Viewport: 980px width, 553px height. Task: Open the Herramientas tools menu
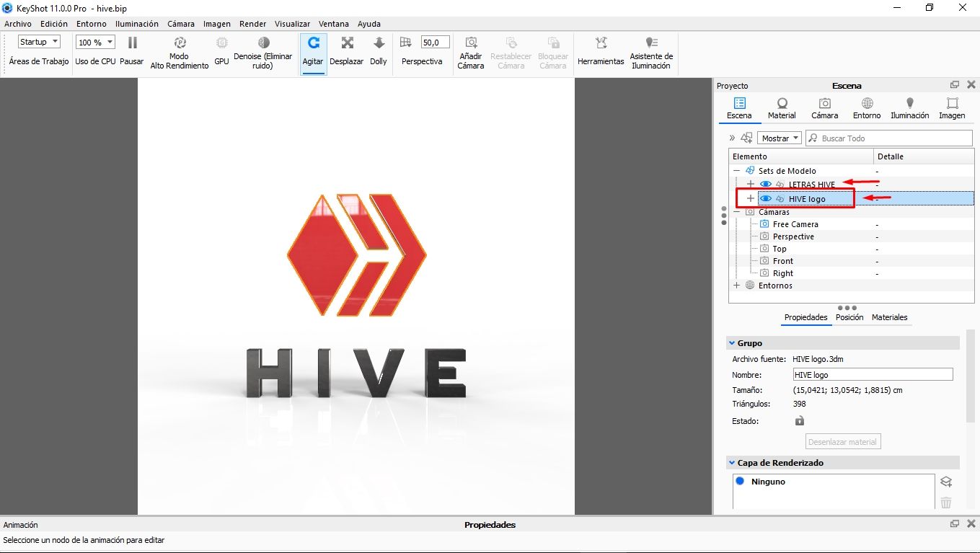[601, 51]
